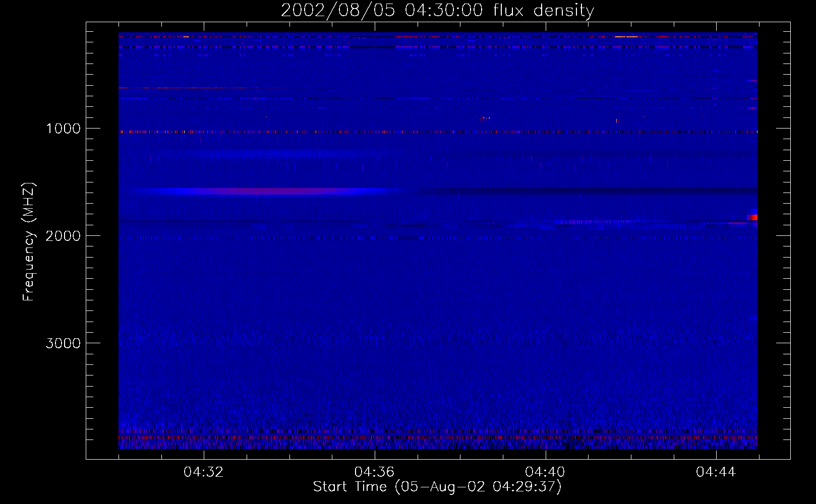The width and height of the screenshot is (816, 504).
Task: Select the 1000 frequency tick label
Action: pos(63,129)
